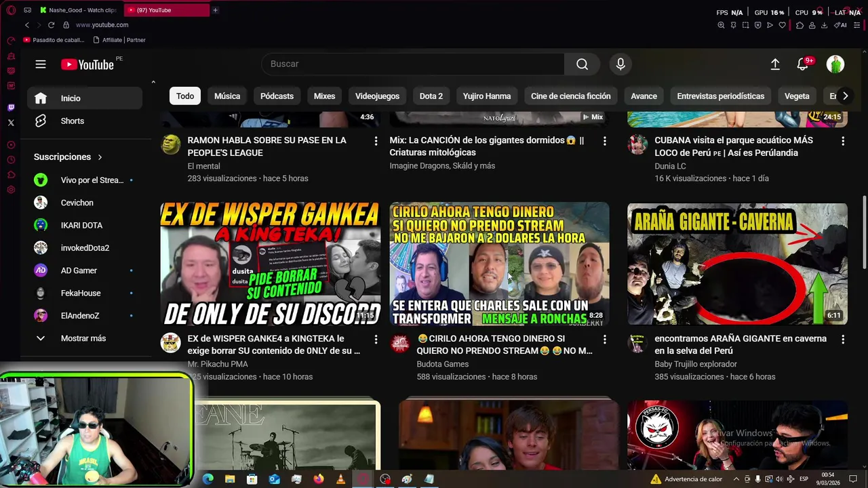Open options menu for RAMON HABLA video
Image resolution: width=868 pixels, height=488 pixels.
pyautogui.click(x=376, y=141)
